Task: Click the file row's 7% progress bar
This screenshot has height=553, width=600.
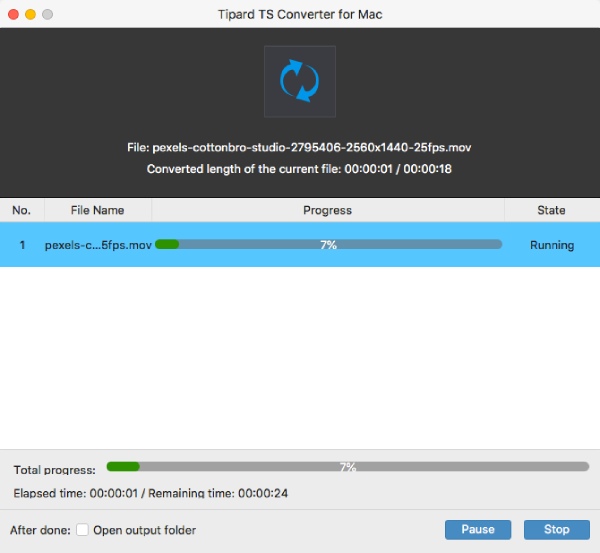Action: [x=328, y=245]
